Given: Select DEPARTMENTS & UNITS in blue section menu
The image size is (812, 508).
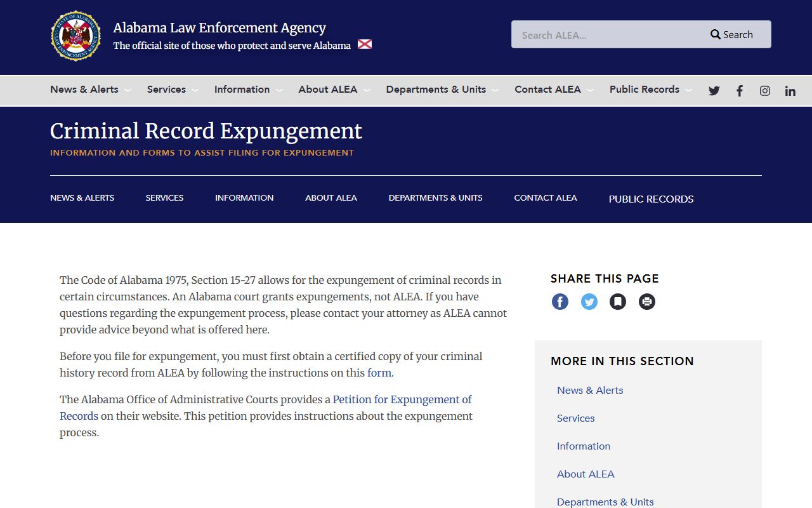Looking at the screenshot, I should (x=436, y=198).
